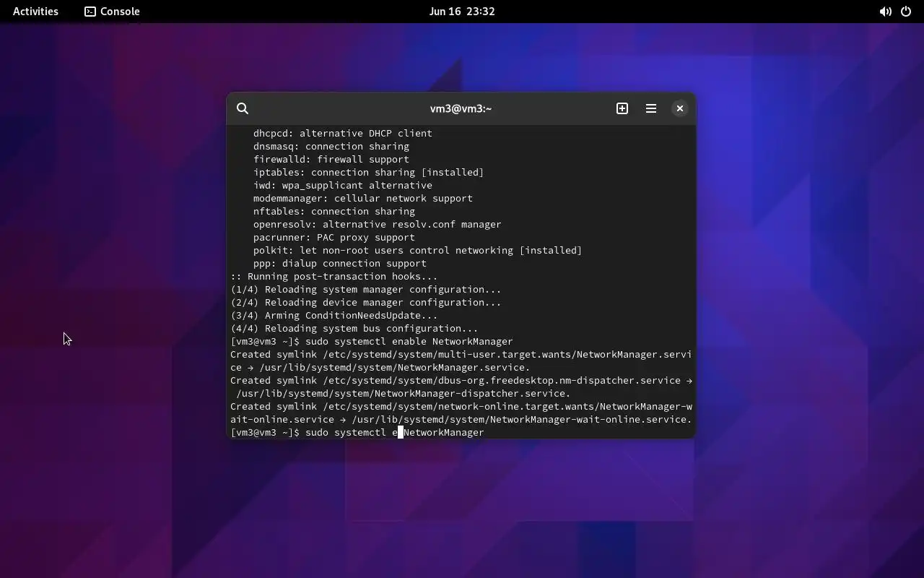The width and height of the screenshot is (924, 578).
Task: Click 'iptables: connection sharing [installed]' line
Action: [368, 172]
